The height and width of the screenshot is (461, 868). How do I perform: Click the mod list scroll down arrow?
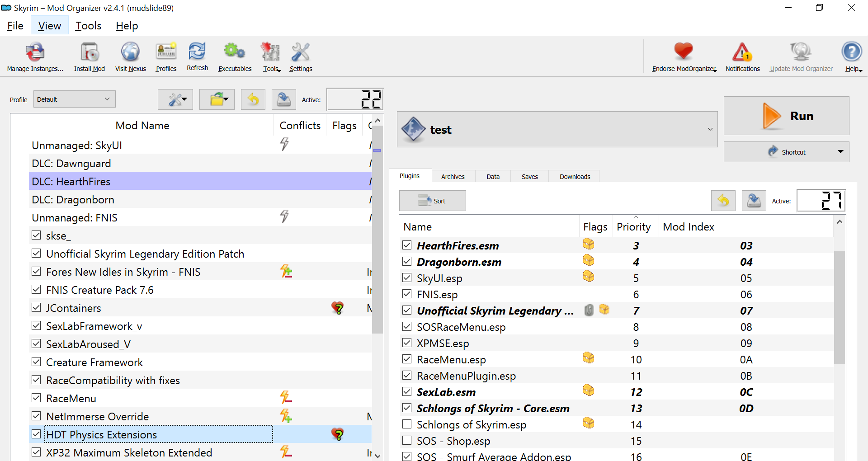[x=378, y=456]
